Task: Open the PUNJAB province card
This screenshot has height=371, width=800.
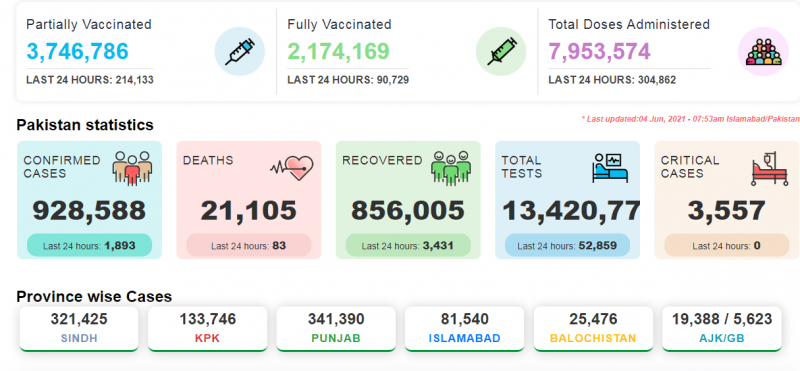Action: coord(336,329)
